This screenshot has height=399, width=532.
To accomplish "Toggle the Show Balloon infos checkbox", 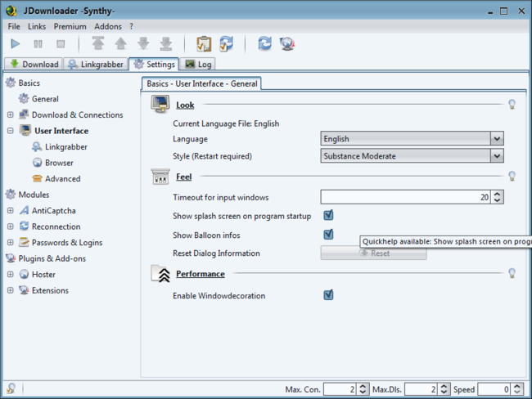I will pos(328,234).
